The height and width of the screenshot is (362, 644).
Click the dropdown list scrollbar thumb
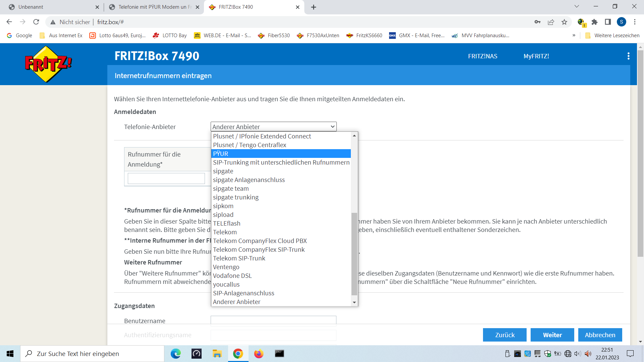[x=354, y=254]
